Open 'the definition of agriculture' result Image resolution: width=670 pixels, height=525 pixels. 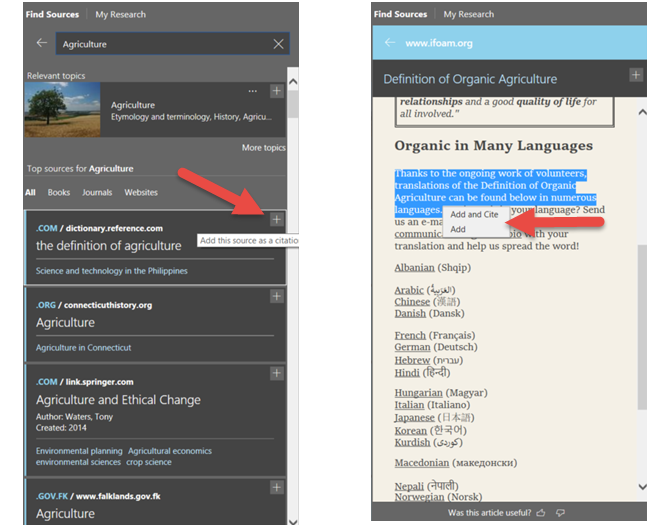109,246
